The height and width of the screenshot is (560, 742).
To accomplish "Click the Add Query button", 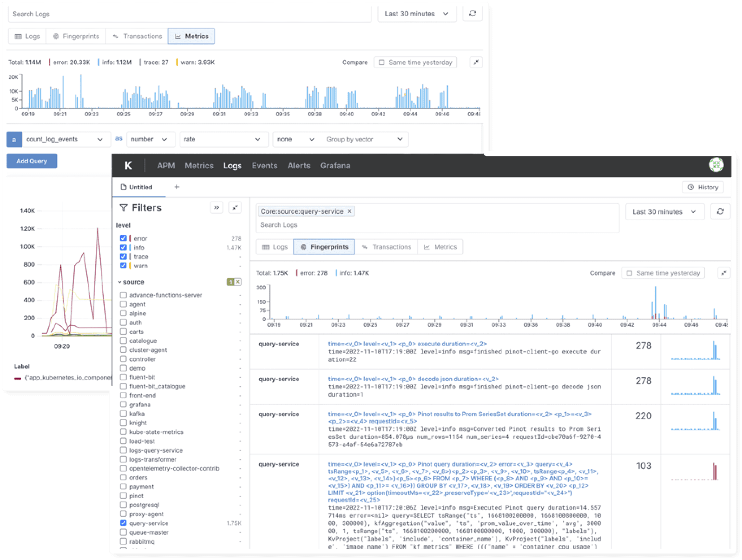I will (x=32, y=161).
